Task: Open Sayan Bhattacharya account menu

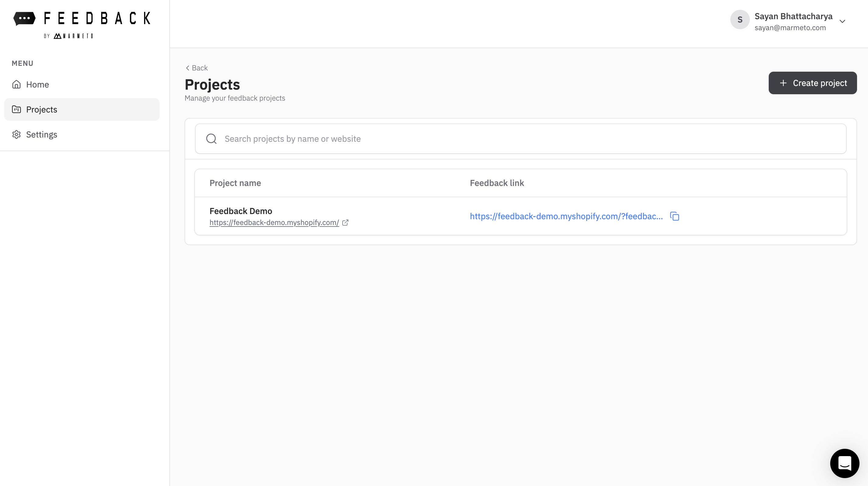Action: pyautogui.click(x=793, y=16)
